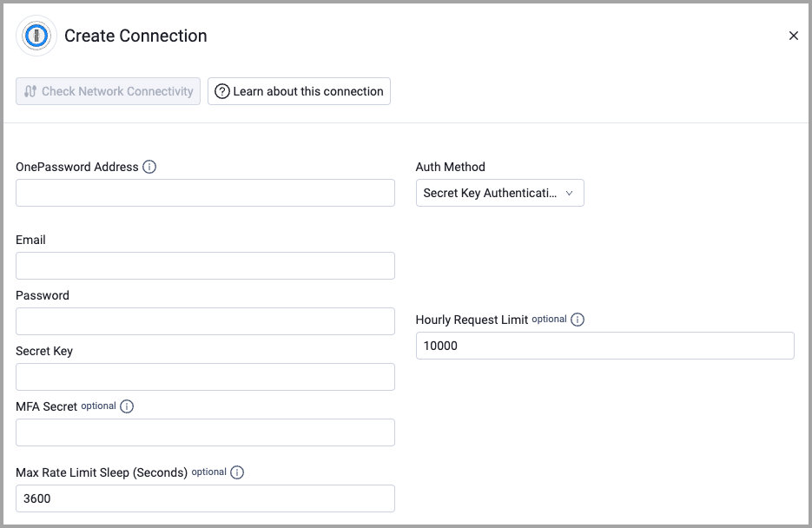Click the network connectivity arrows icon
This screenshot has height=528, width=812.
point(30,91)
